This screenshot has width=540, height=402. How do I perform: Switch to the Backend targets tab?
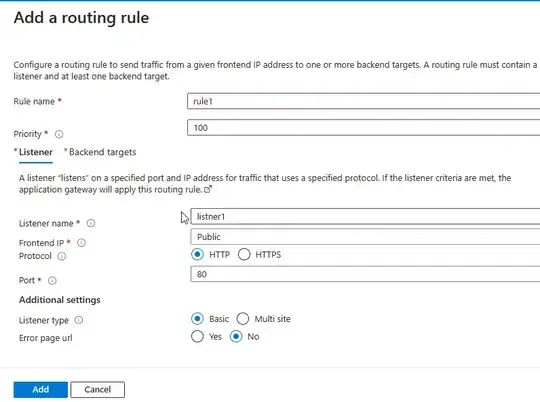(x=100, y=152)
